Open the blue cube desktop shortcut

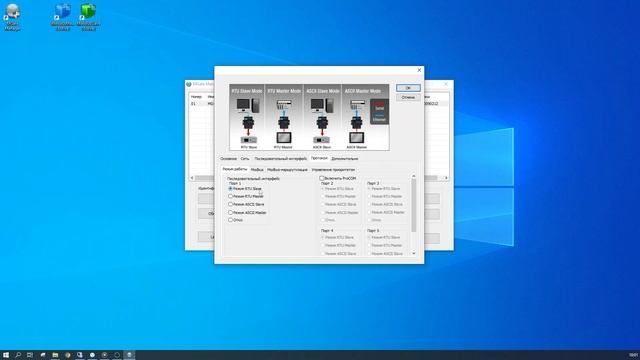pos(62,17)
